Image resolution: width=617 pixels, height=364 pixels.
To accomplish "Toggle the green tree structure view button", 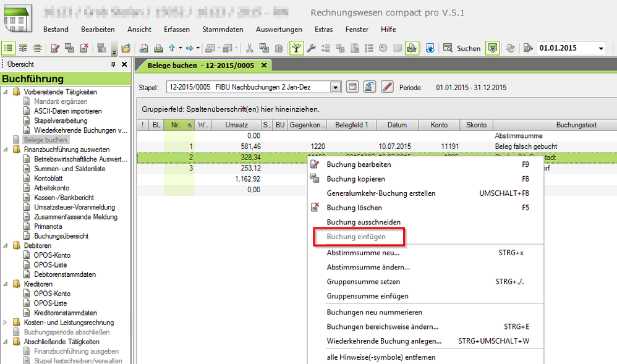I will 297,48.
